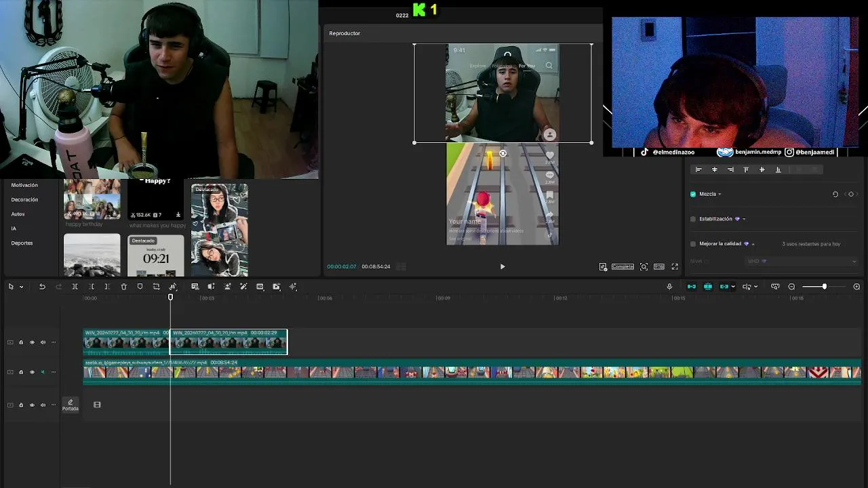The image size is (868, 488).
Task: Enable the Mejorar la calidad checkbox
Action: click(693, 243)
